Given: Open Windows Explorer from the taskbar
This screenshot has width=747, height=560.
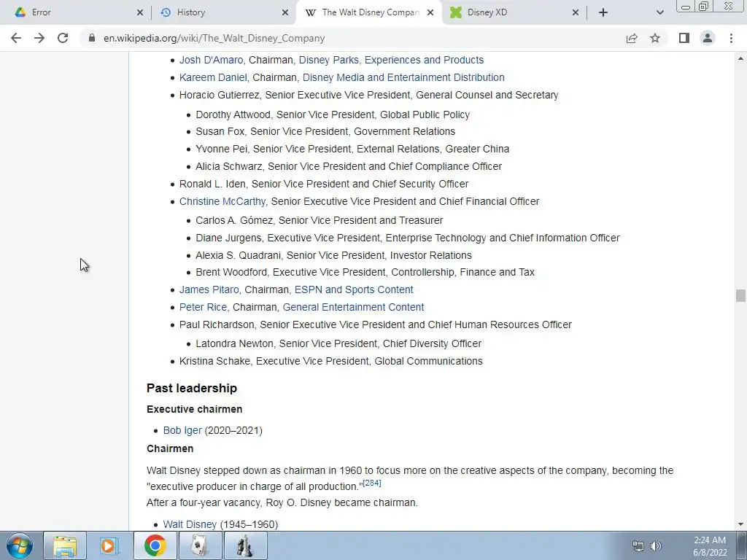Looking at the screenshot, I should tap(65, 545).
